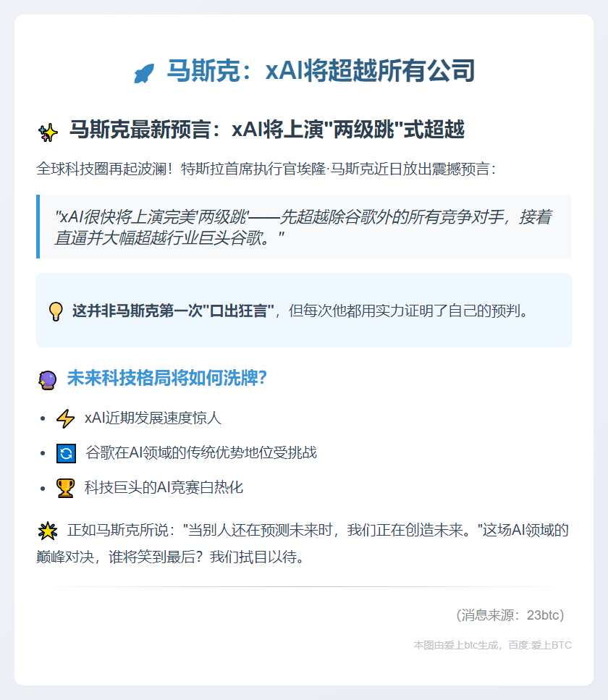Click the source note 消息来源:23btc
608x700 pixels.
510,615
